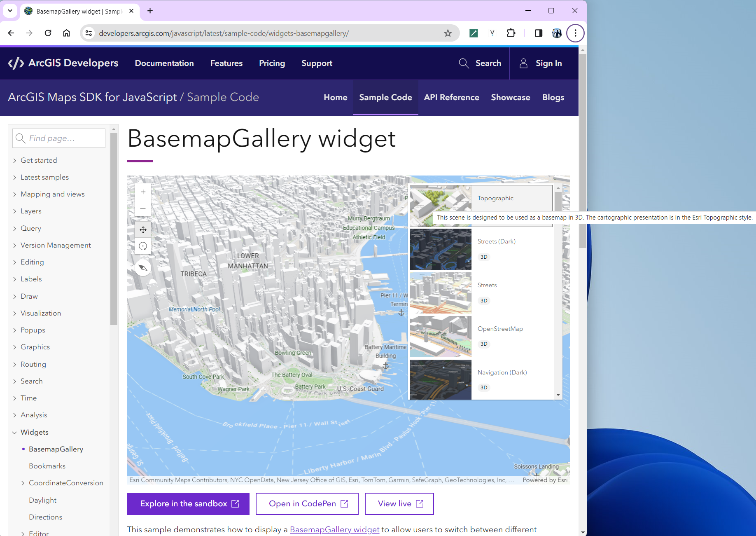Open the sketch tool on the map

click(x=143, y=267)
